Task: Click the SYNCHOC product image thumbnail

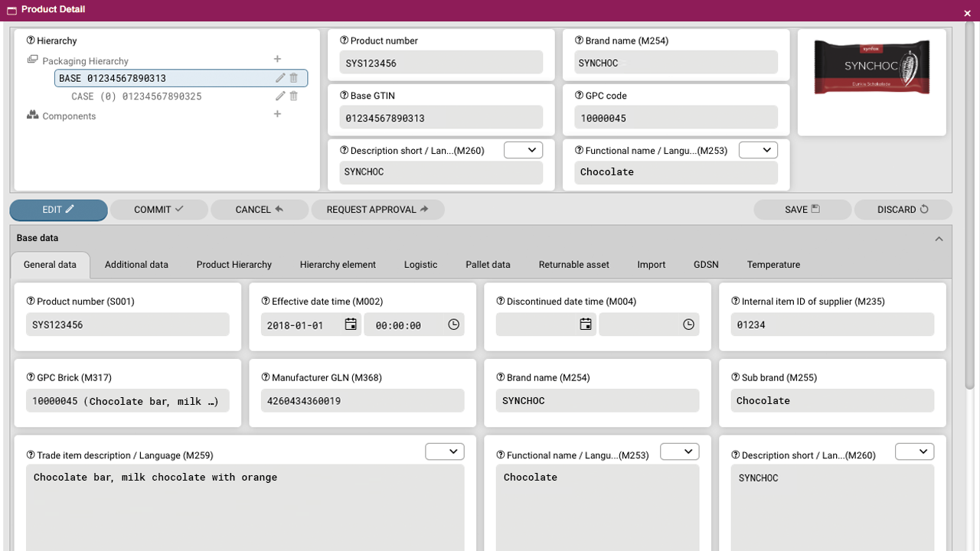Action: point(872,67)
